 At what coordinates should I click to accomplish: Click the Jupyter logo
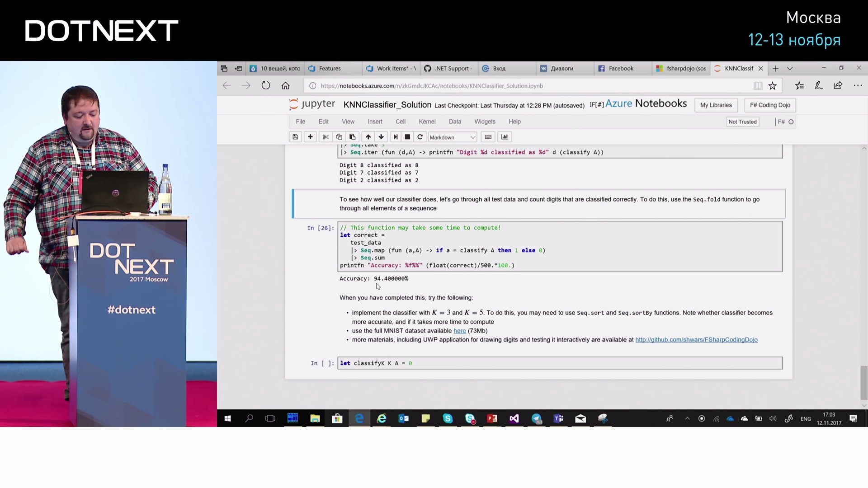(312, 104)
